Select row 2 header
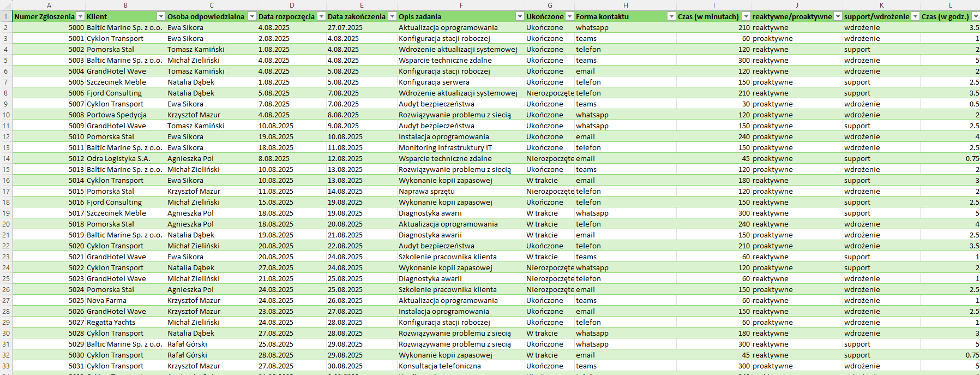The height and width of the screenshot is (375, 980). pos(6,27)
